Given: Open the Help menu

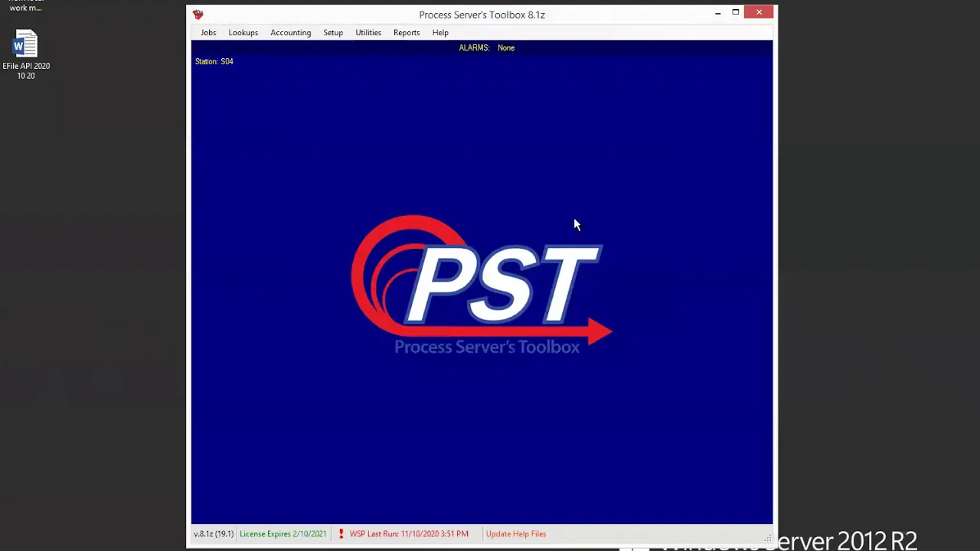Looking at the screenshot, I should click(x=439, y=33).
